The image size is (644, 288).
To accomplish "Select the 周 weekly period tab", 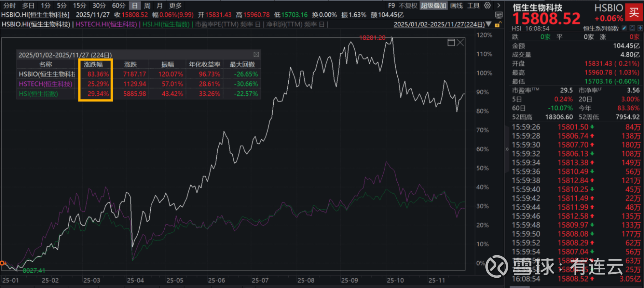I will click(x=147, y=6).
